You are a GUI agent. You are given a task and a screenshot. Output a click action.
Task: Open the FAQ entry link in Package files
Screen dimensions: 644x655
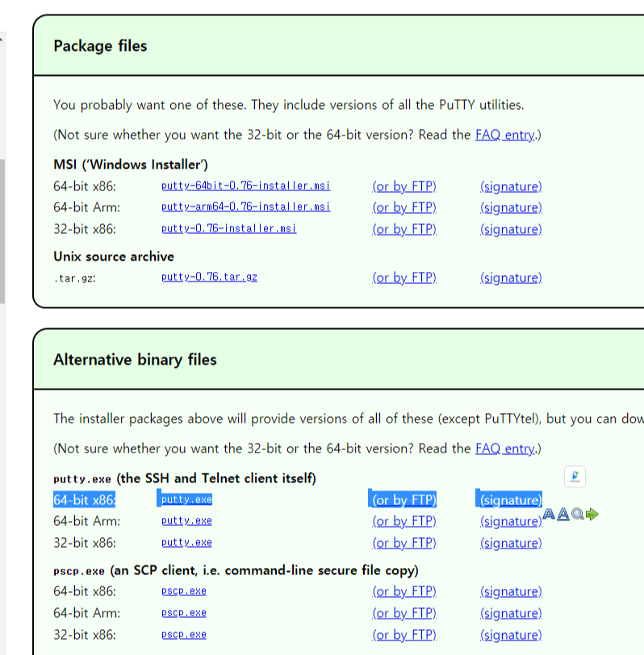pyautogui.click(x=505, y=135)
